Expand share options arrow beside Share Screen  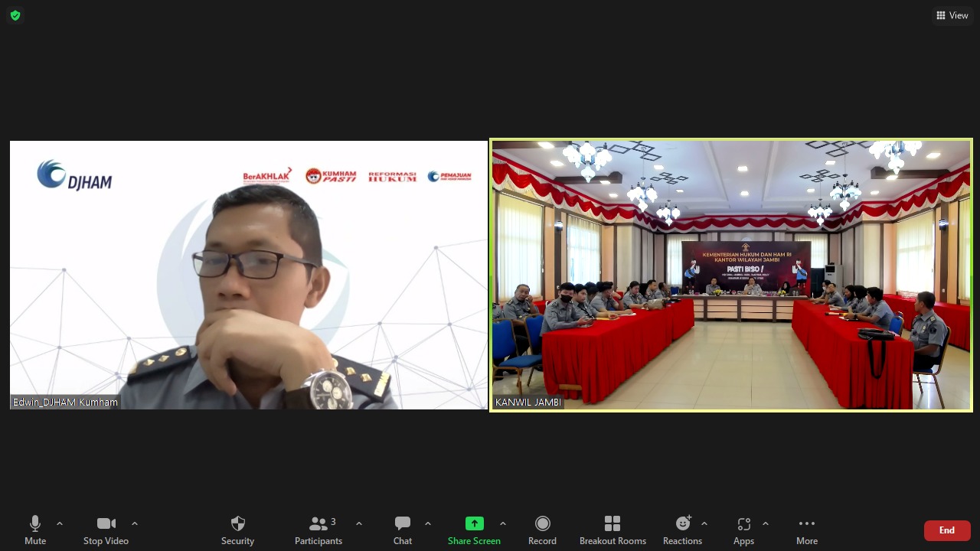[503, 523]
